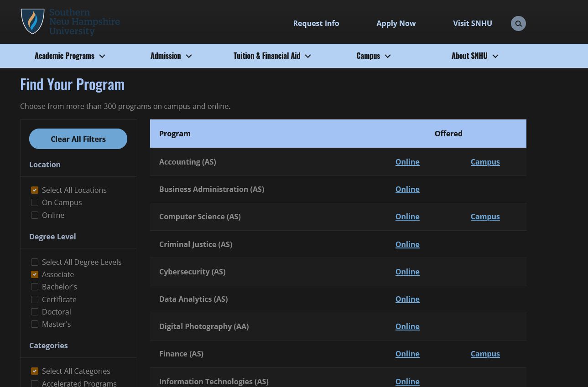Check the Master's checkbox
The image size is (588, 387).
point(35,324)
